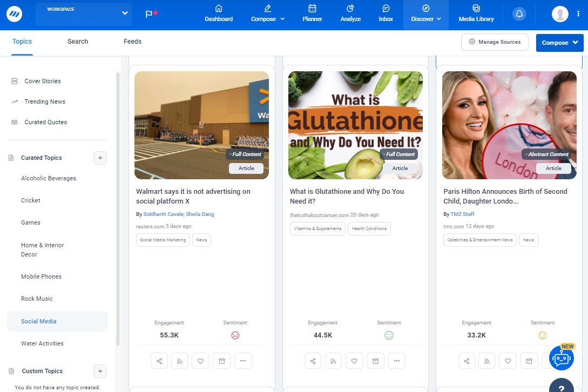Select the Alcoholic Beverages topic
Viewport: 588px width, 392px height.
[x=49, y=178]
